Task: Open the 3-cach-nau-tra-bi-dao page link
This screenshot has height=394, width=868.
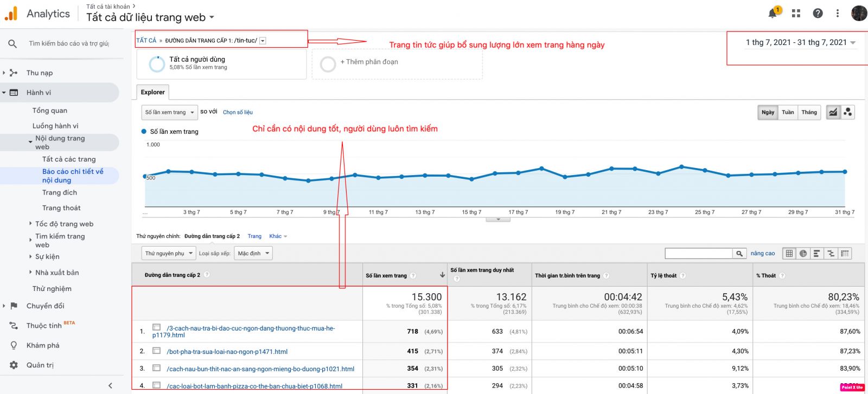Action: [x=244, y=332]
